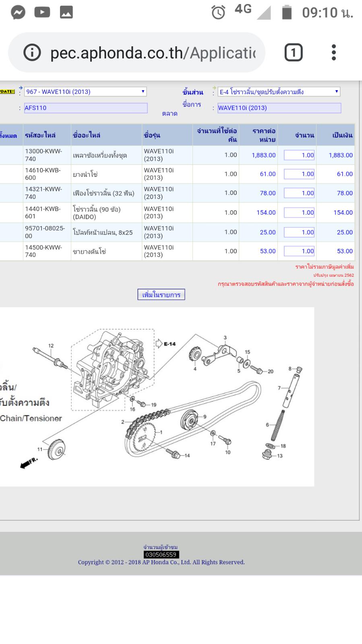Tap the address bar URL pec.aphonda.co.th

pyautogui.click(x=153, y=53)
